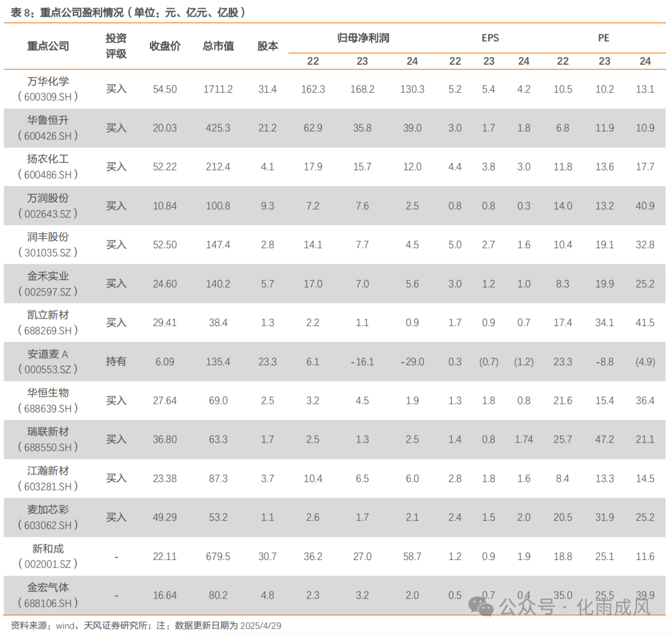Click the stock code 600486.SH
The image size is (672, 634).
click(48, 175)
